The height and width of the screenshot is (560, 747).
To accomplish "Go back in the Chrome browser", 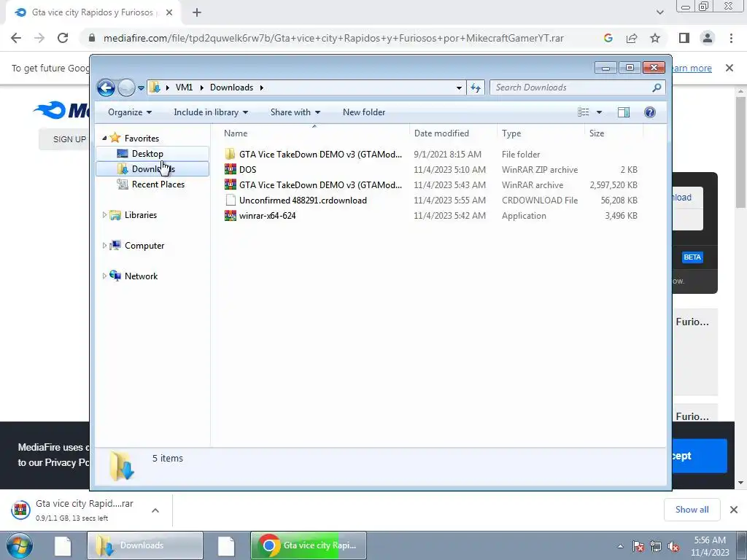I will click(x=16, y=38).
